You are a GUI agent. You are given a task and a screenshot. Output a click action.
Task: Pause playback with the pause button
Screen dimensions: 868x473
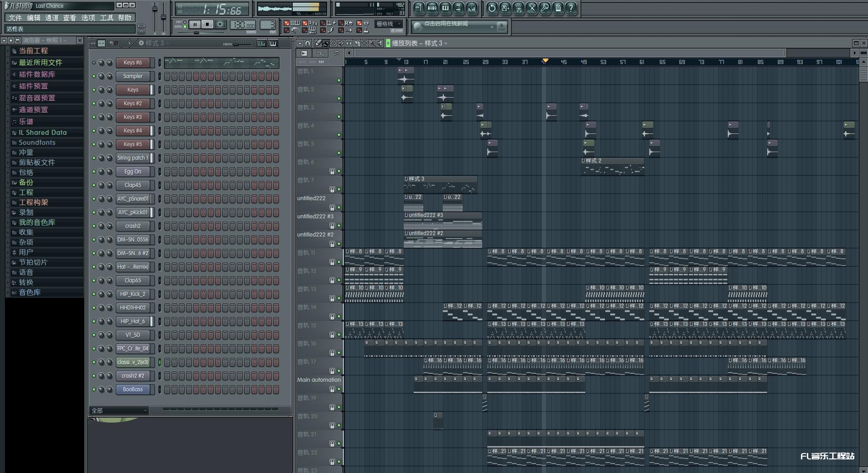tap(195, 24)
